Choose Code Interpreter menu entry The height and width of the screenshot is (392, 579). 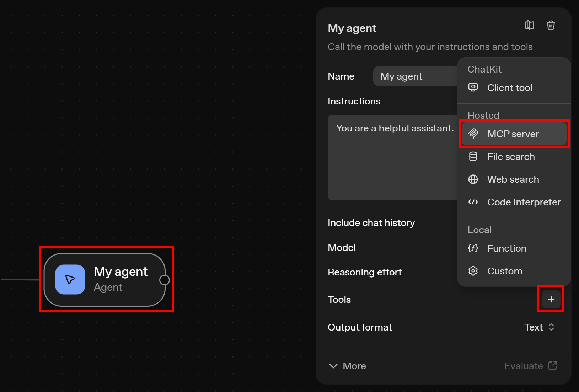point(524,202)
